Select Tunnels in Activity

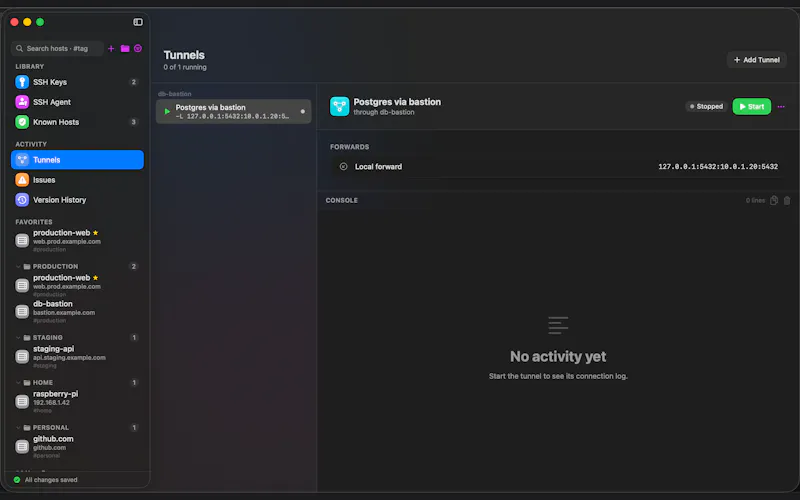coord(77,160)
